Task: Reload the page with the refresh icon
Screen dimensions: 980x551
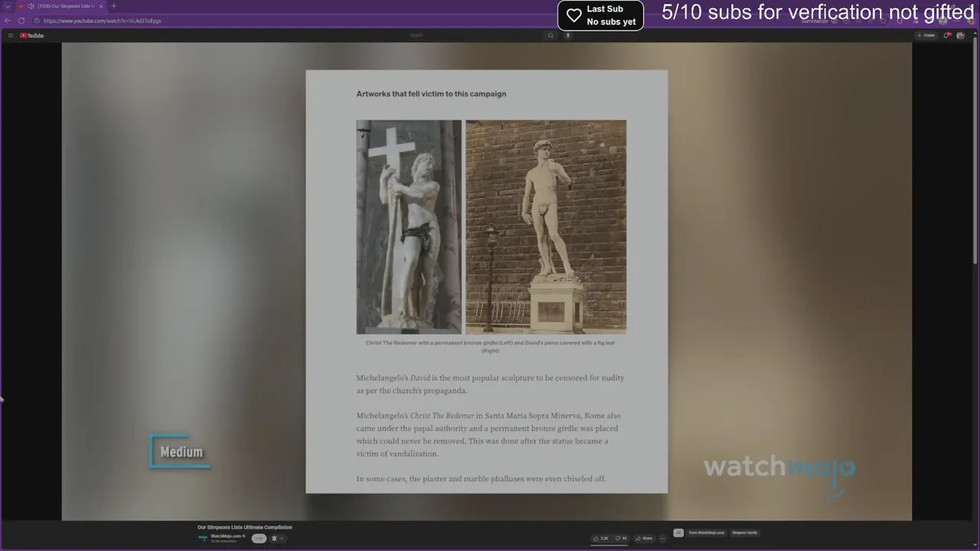Action: (21, 21)
